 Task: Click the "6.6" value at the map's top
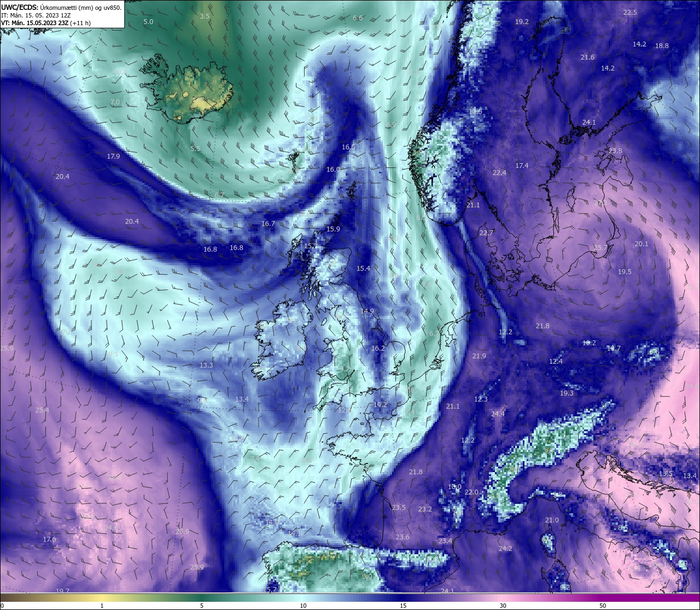pos(358,18)
